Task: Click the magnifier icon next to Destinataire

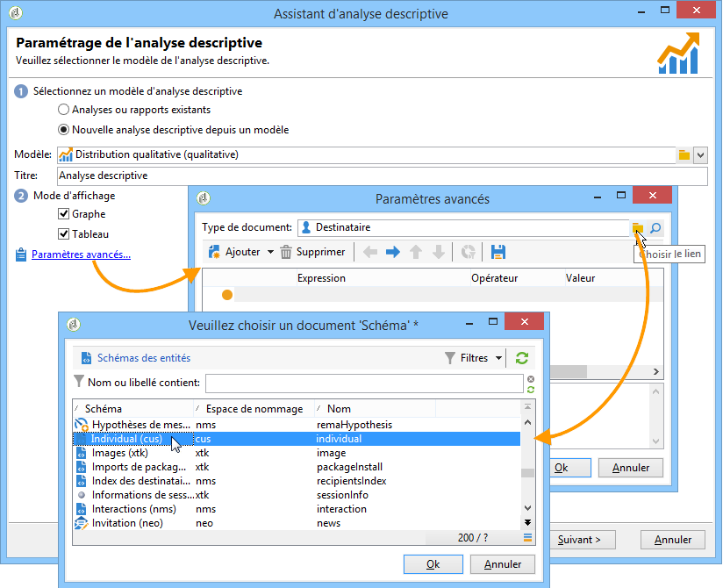Action: (x=655, y=228)
